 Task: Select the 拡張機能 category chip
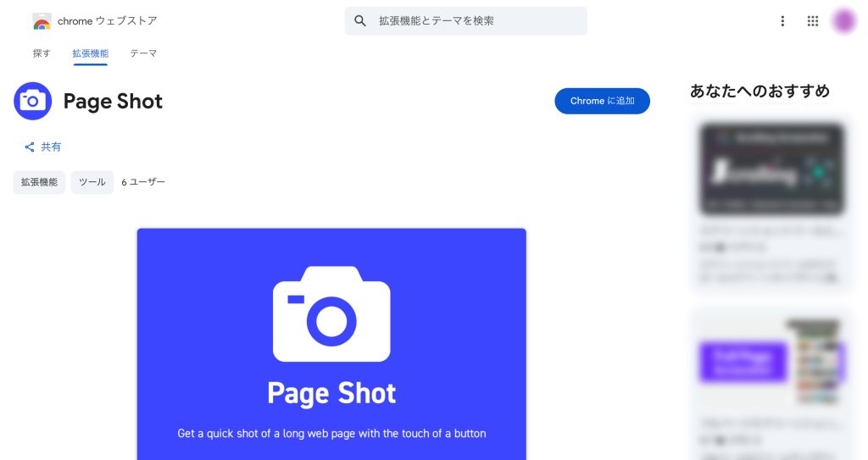point(39,182)
